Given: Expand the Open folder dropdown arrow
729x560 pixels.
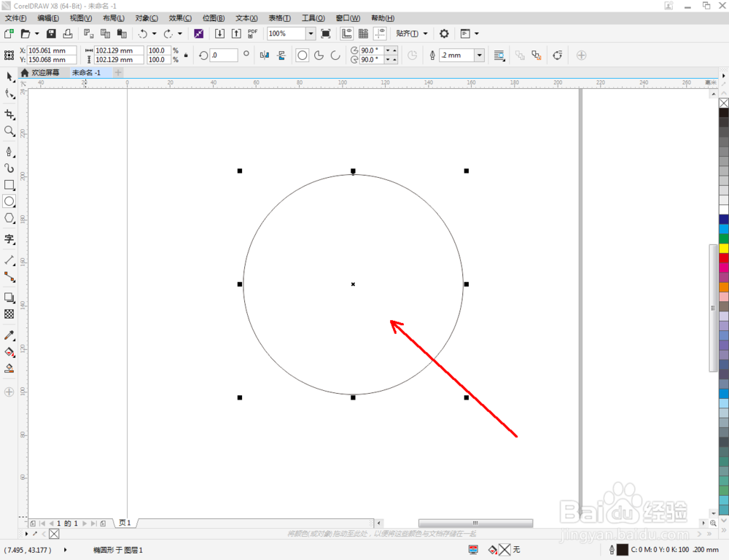Looking at the screenshot, I should 36,34.
